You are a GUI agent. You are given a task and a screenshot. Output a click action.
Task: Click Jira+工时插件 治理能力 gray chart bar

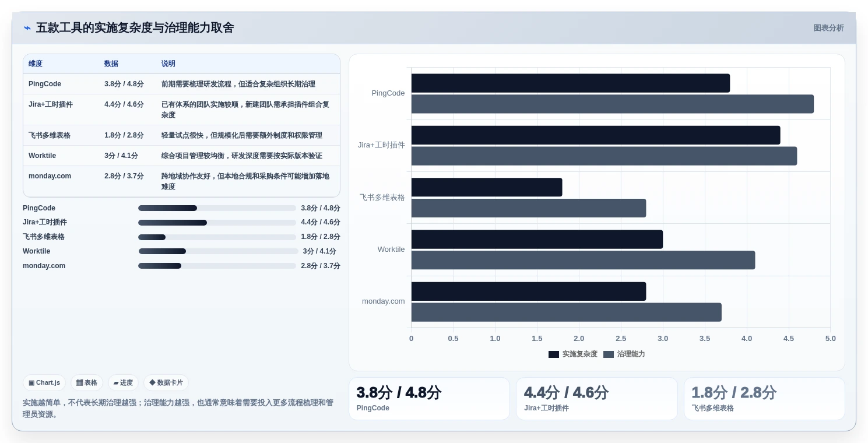[604, 156]
